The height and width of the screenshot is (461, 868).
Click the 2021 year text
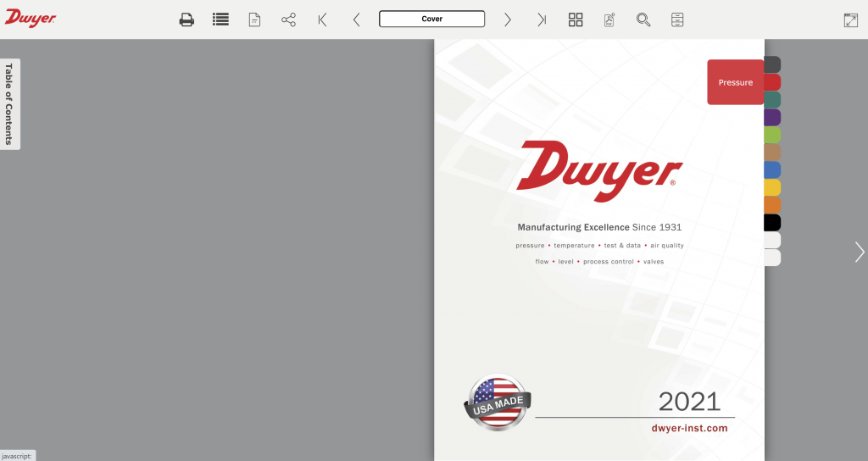(x=689, y=402)
